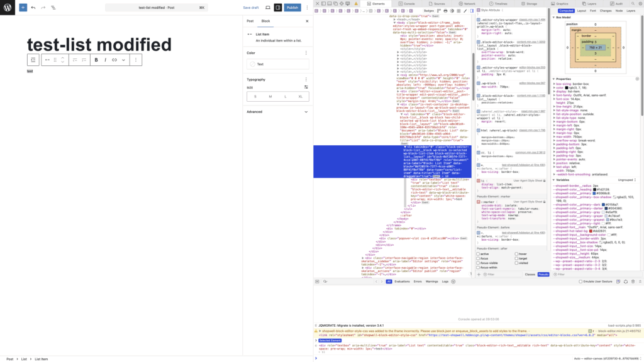Insert a link using the link icon
644x362 pixels.
tap(114, 60)
